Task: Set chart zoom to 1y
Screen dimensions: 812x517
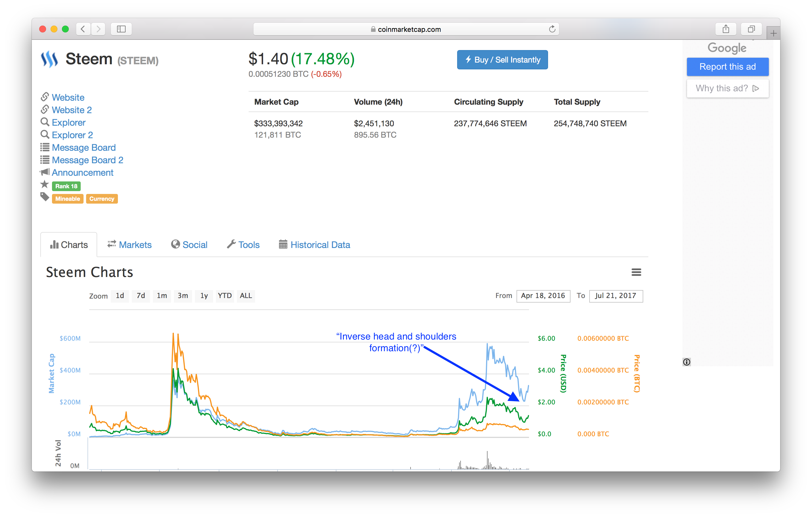Action: (204, 296)
